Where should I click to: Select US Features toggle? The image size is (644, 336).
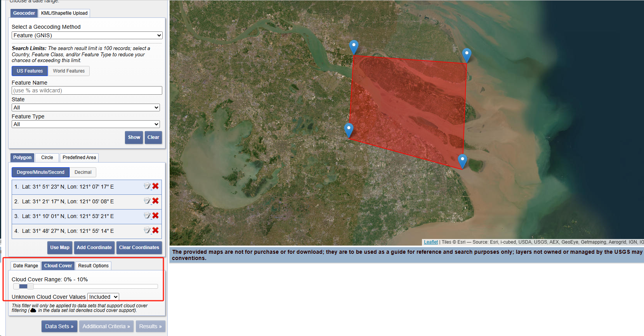[x=30, y=71]
